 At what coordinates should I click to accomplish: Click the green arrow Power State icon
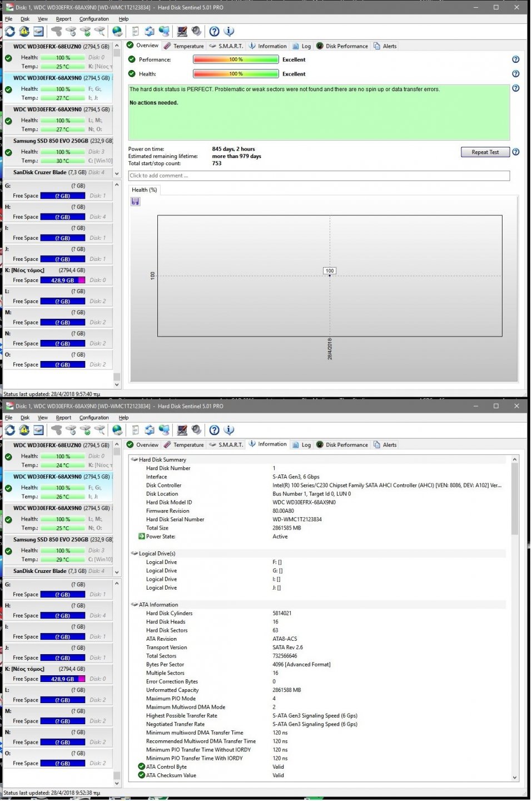pyautogui.click(x=141, y=537)
